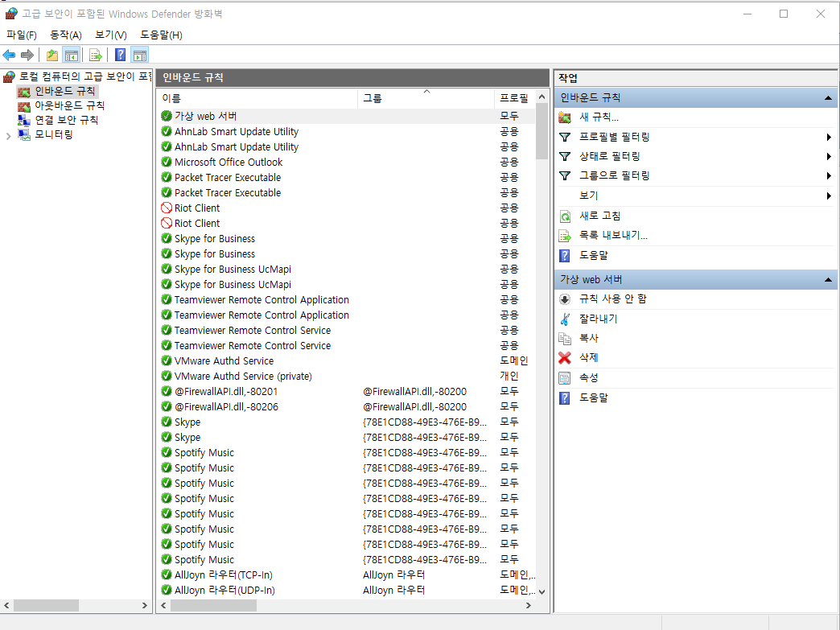Click the 복사 copy icon
The image size is (840, 630).
pos(565,339)
